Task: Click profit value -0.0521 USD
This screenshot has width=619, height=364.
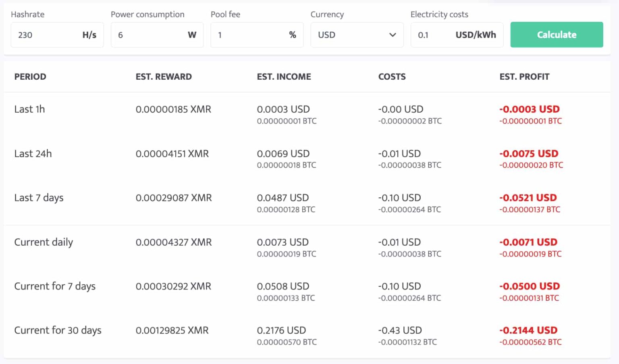Action: tap(528, 198)
